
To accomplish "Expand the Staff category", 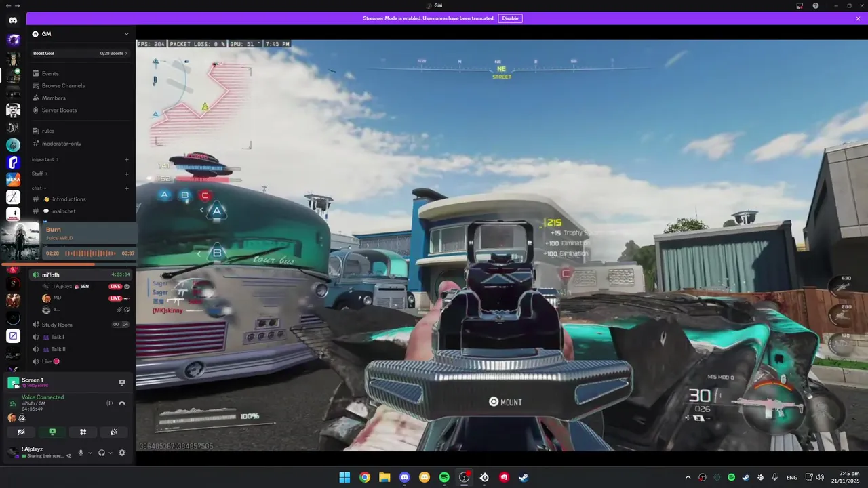I will click(39, 174).
